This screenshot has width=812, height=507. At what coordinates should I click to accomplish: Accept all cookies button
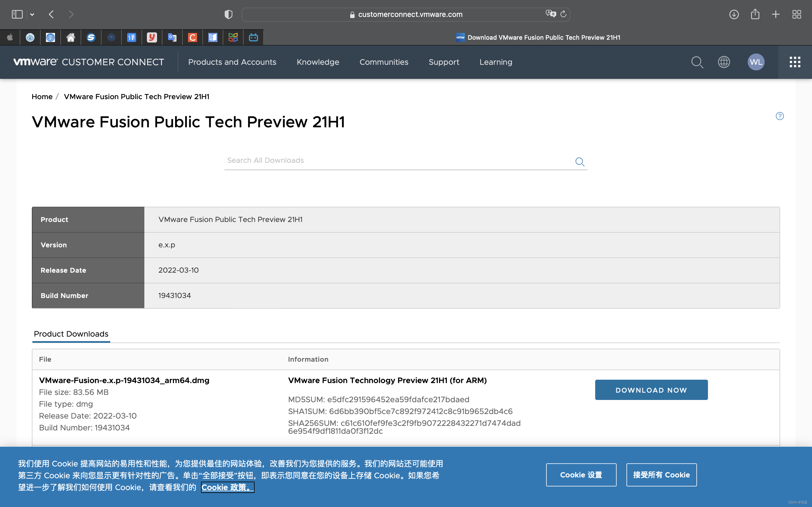661,474
